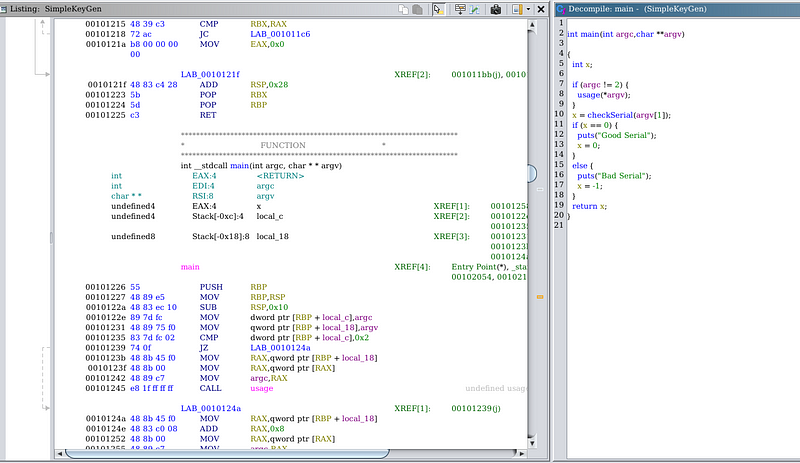
Task: Click the int x declaration in decompiler
Action: point(582,64)
